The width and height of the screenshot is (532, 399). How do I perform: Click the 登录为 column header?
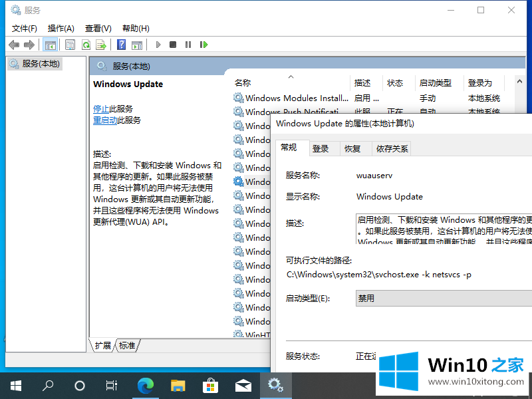point(485,82)
